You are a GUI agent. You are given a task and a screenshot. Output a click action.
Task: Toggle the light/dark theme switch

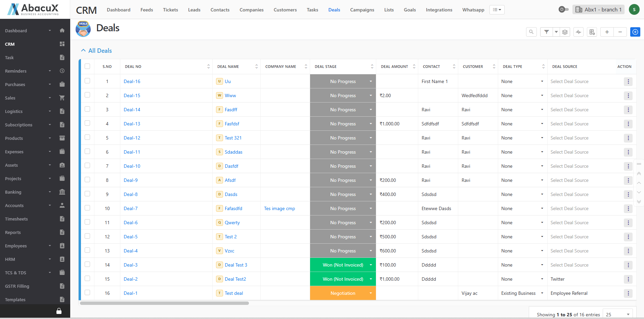tap(563, 9)
